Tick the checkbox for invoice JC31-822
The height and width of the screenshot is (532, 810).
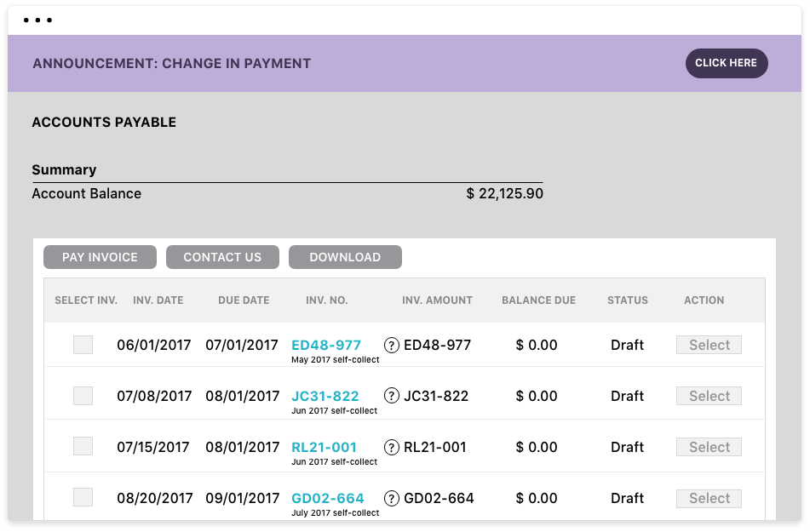(83, 396)
